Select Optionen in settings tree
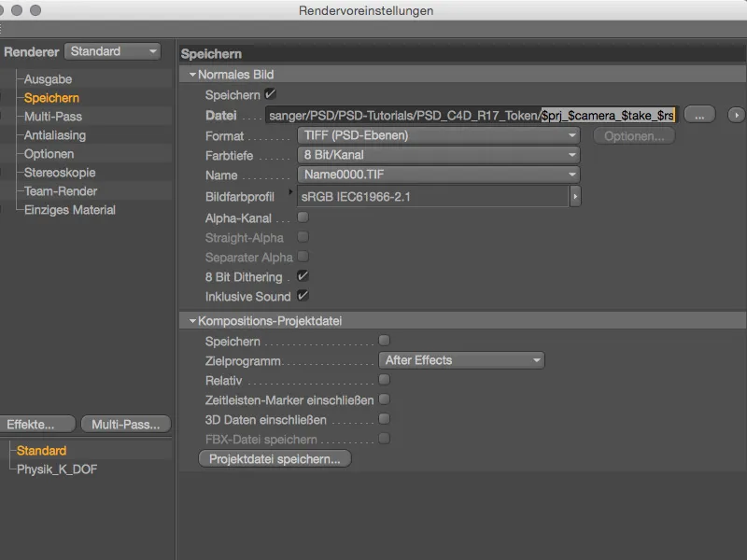Viewport: 747px width, 560px height. click(x=49, y=154)
